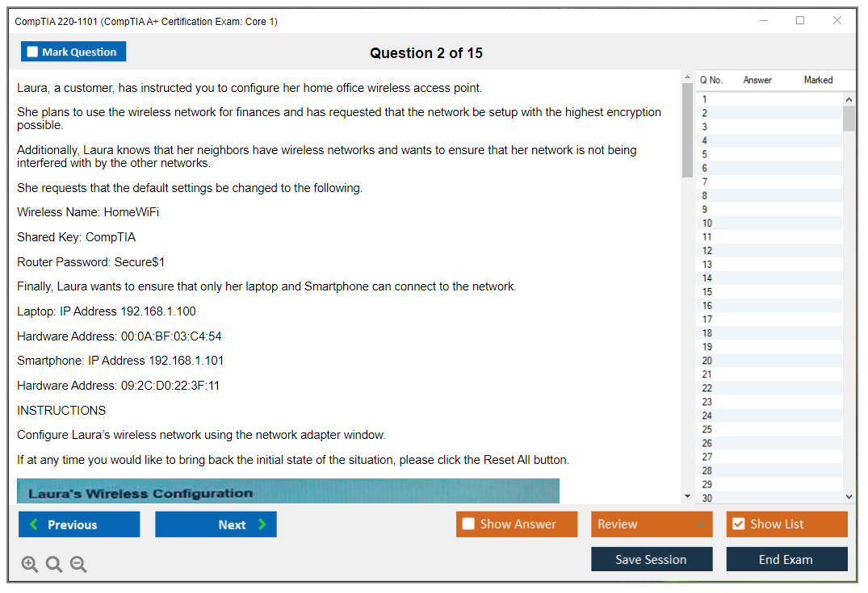Toggle the Mark Question checkbox
The height and width of the screenshot is (593, 868).
coord(32,52)
